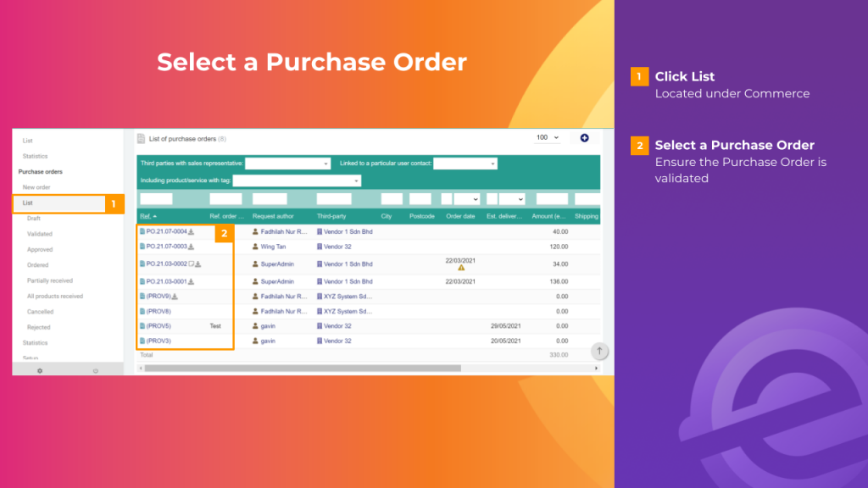Open settings via the gear icon in sidebar
The width and height of the screenshot is (868, 488).
38,370
